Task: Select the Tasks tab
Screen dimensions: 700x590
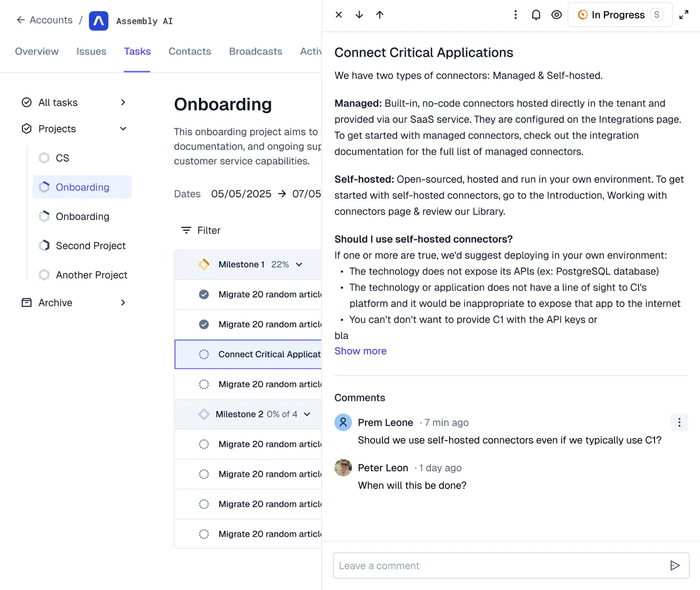Action: pos(137,51)
